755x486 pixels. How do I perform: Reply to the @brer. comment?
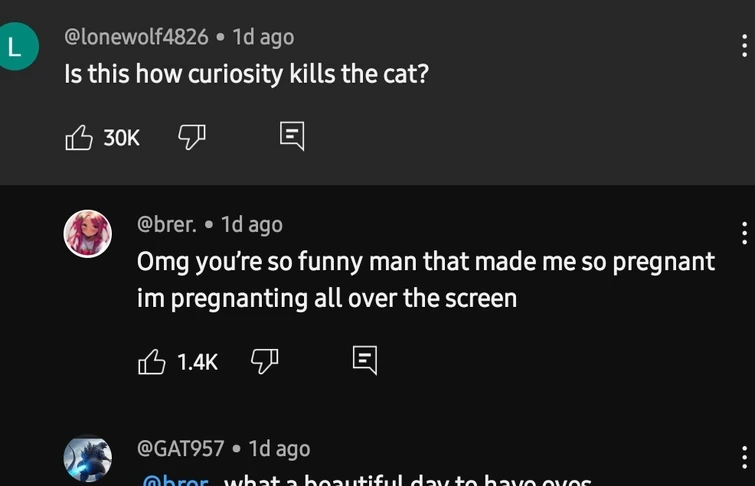365,361
